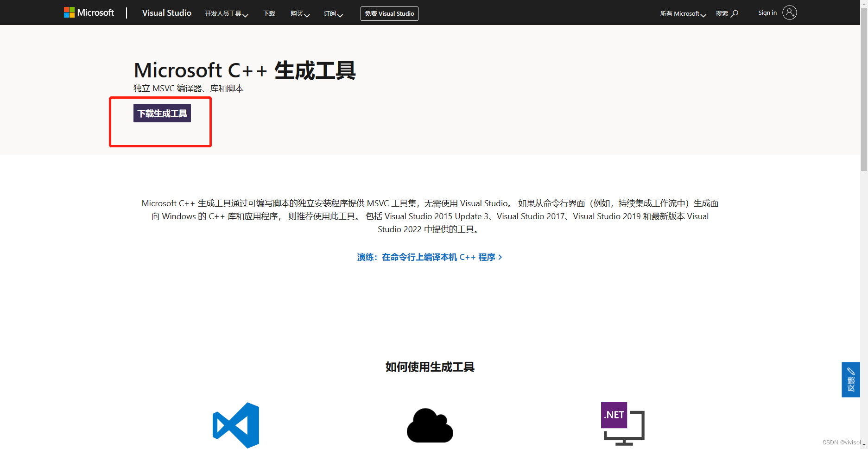
Task: Click the 独立 MSVC 编译器、库和脚本 subtitle
Action: click(x=188, y=89)
